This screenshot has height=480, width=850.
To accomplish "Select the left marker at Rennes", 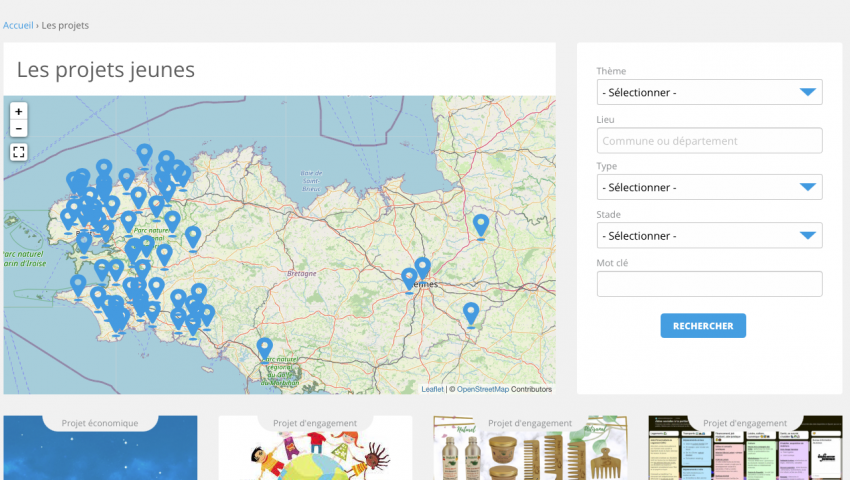I will tap(409, 279).
